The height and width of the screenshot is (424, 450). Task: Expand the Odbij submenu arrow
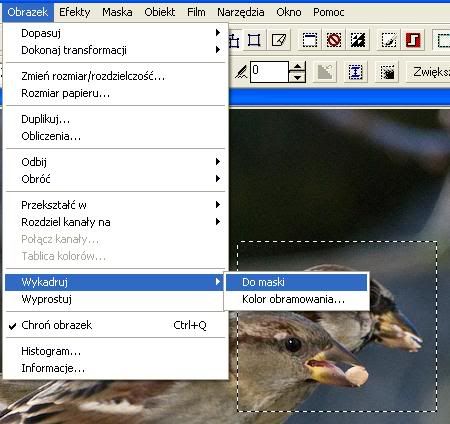218,162
